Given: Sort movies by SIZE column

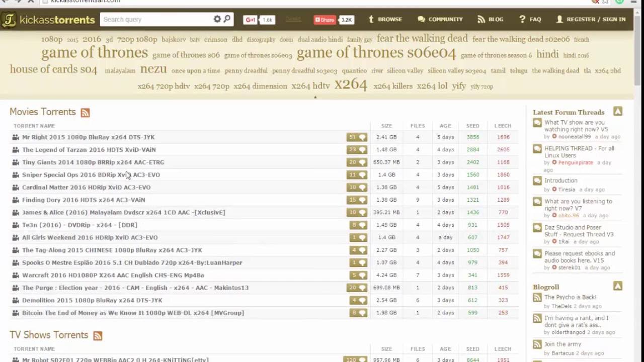Looking at the screenshot, I should 386,126.
